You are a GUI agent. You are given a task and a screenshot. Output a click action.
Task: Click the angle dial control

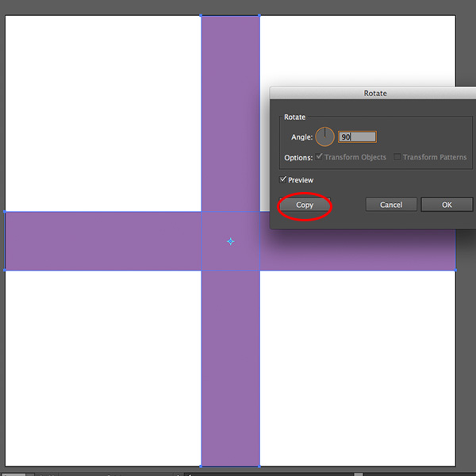pos(324,137)
